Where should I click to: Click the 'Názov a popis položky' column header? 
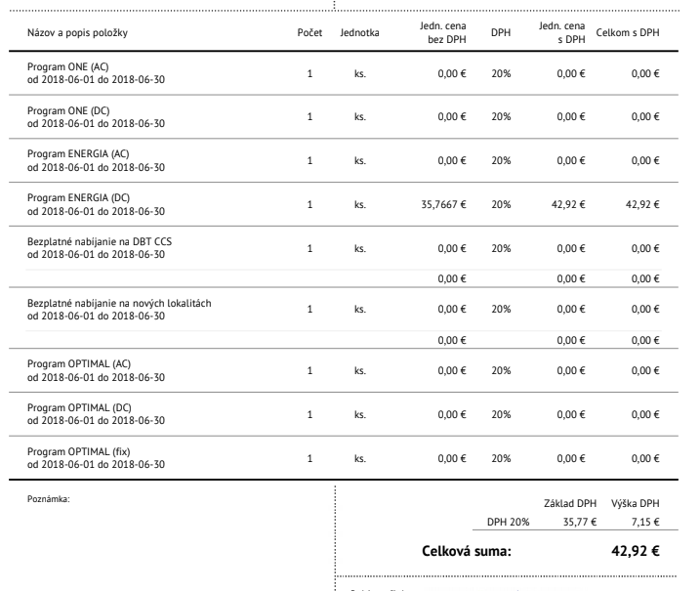tap(77, 32)
